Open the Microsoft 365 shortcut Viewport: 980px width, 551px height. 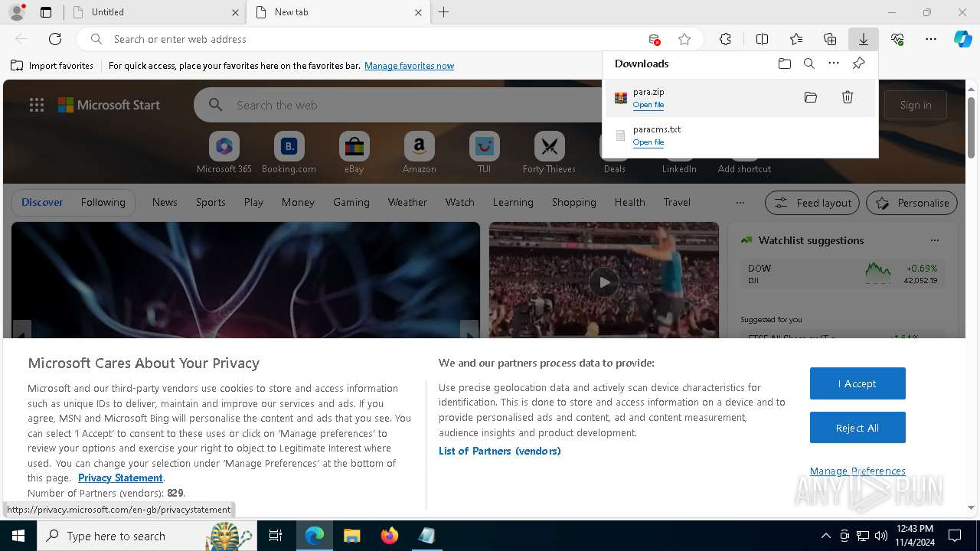pyautogui.click(x=224, y=153)
